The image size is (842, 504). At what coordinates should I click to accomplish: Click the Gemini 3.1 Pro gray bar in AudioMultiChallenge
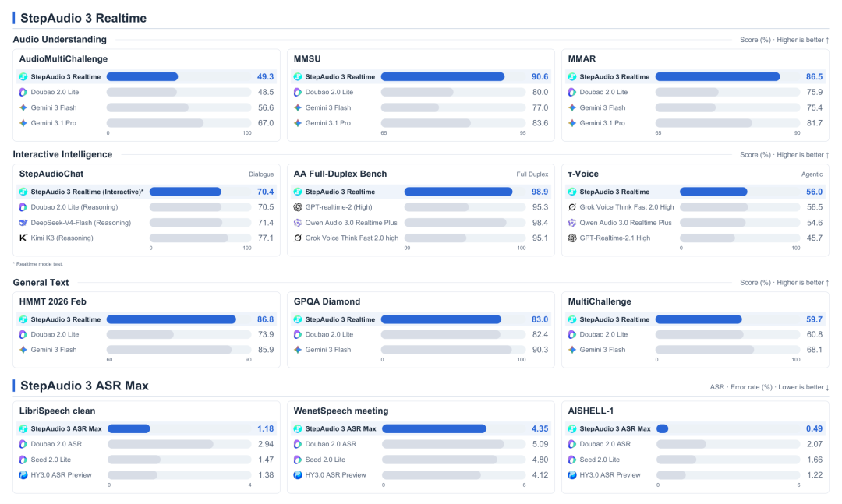coord(155,123)
